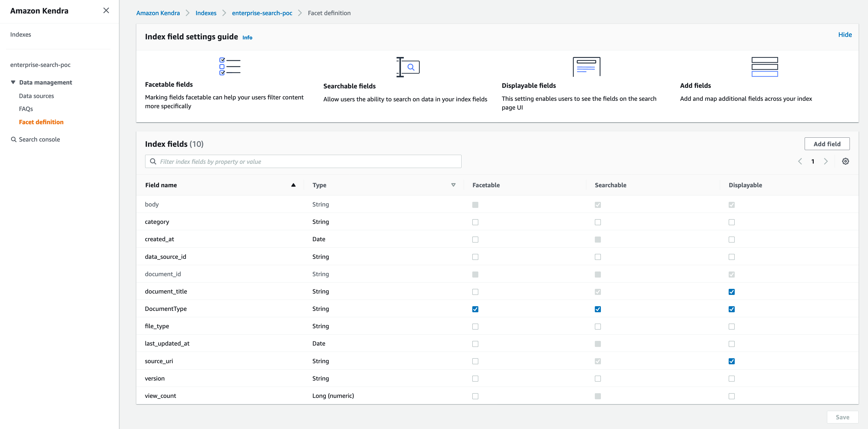Click the DocumentType field name cell

coord(166,309)
